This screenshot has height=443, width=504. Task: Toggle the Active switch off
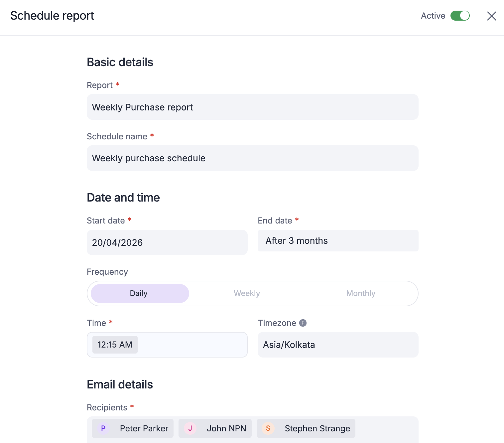[460, 16]
